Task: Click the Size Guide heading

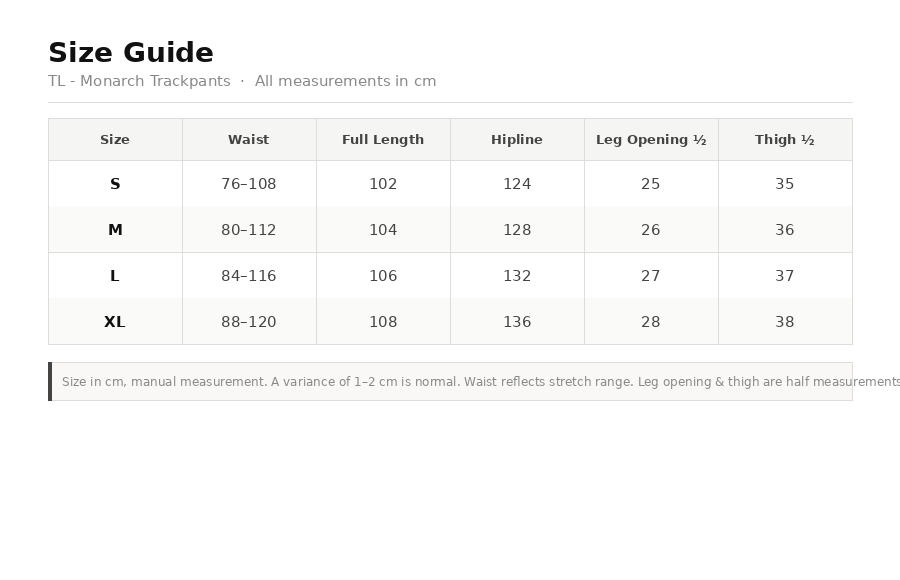Action: 131,52
